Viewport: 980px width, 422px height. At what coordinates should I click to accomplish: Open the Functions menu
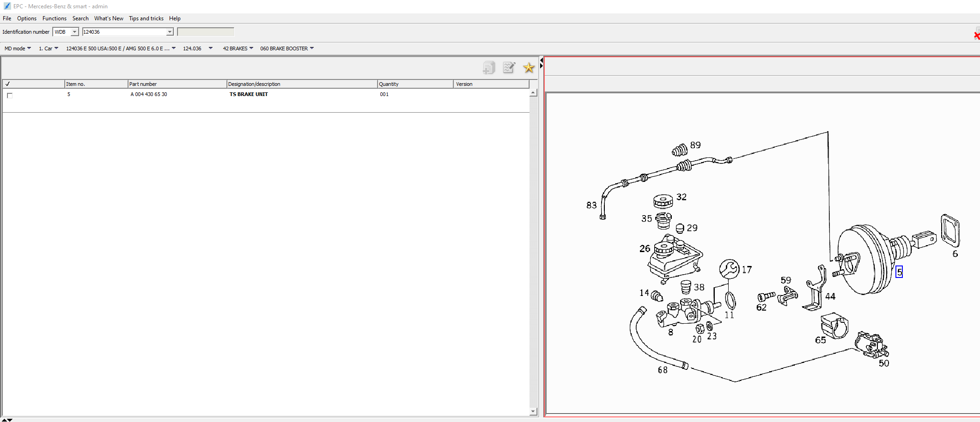pos(55,18)
